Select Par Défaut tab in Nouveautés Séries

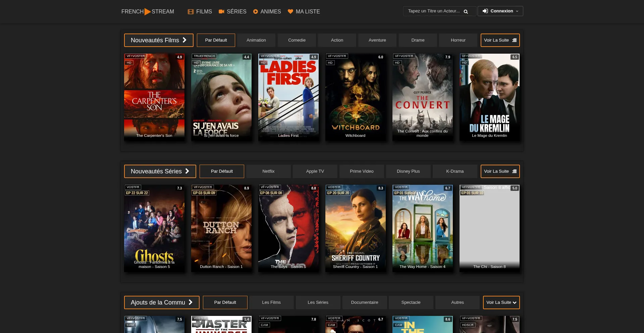pos(222,171)
